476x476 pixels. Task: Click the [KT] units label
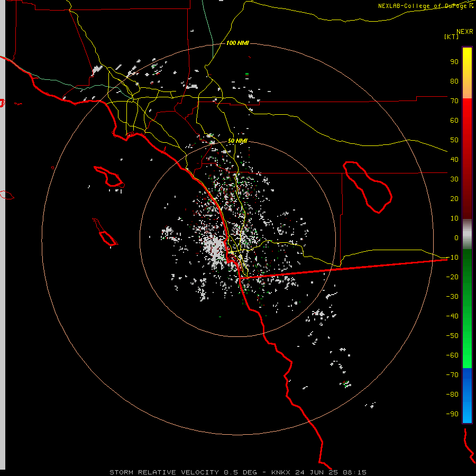[452, 36]
